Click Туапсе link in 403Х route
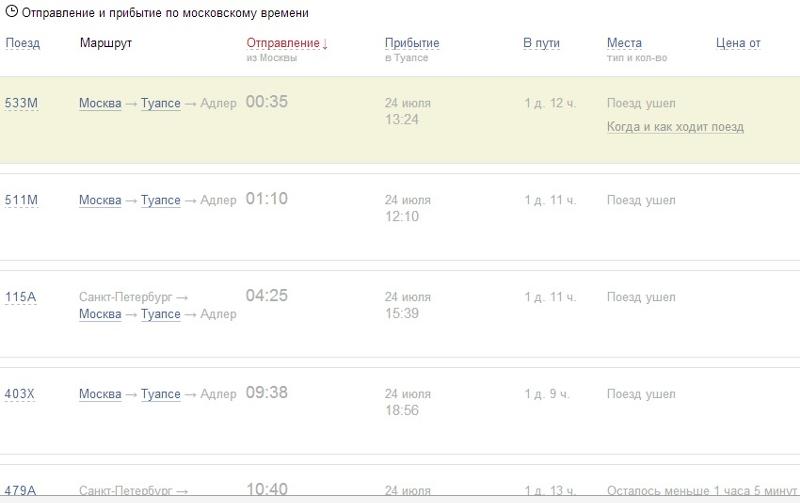Screen dimensions: 800x503 click(161, 394)
